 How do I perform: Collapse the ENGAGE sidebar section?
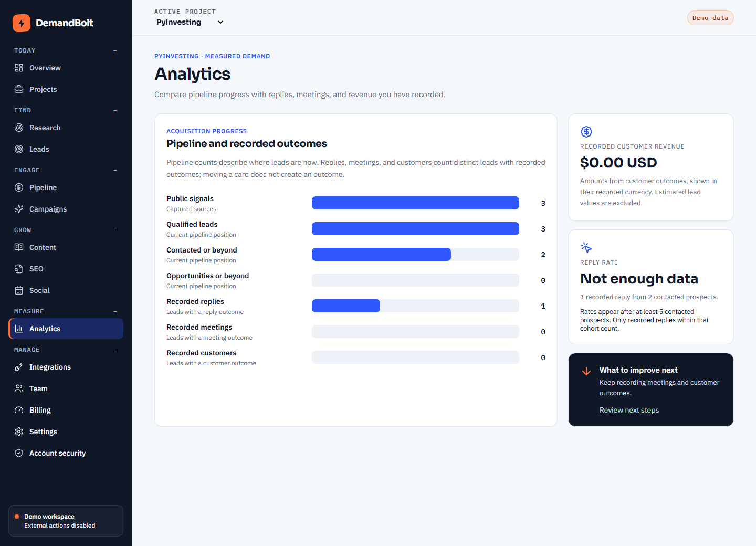pos(115,170)
